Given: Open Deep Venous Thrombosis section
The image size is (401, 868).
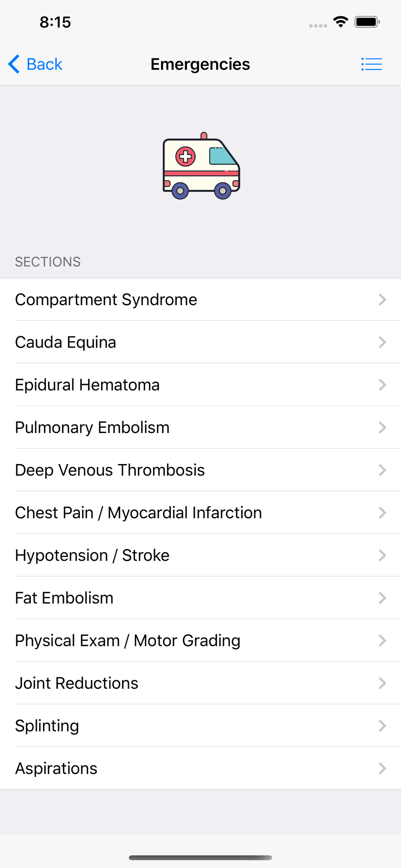Looking at the screenshot, I should coord(200,470).
